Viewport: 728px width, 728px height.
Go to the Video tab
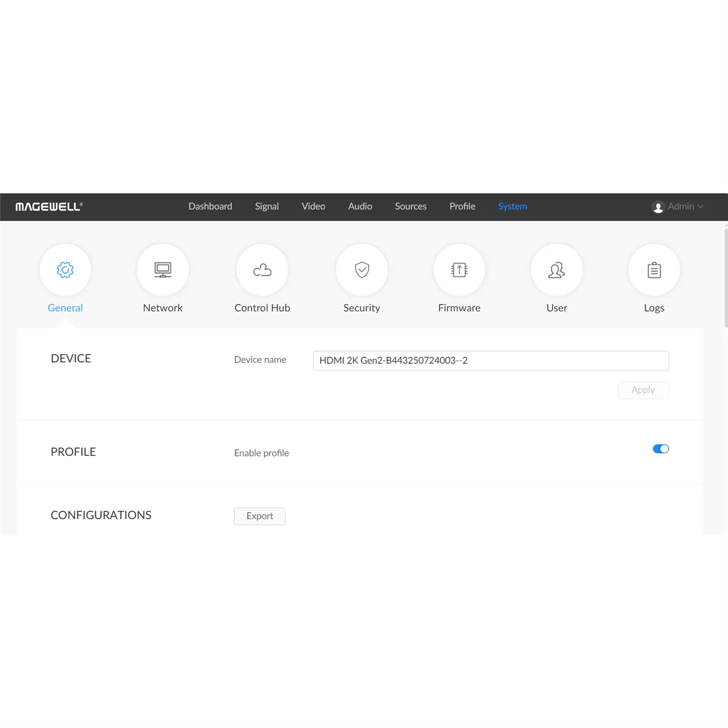coord(313,206)
